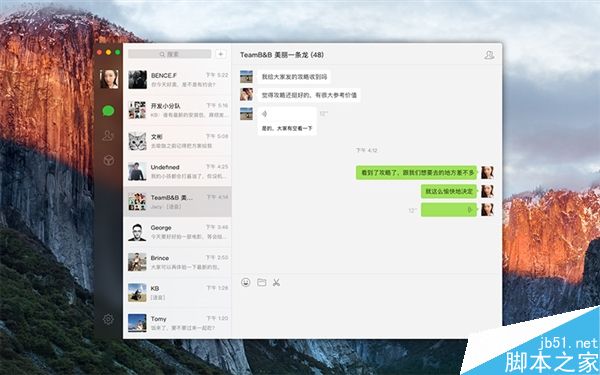This screenshot has height=375, width=600.
Task: Click your avatar beside the long green message
Action: (x=487, y=173)
